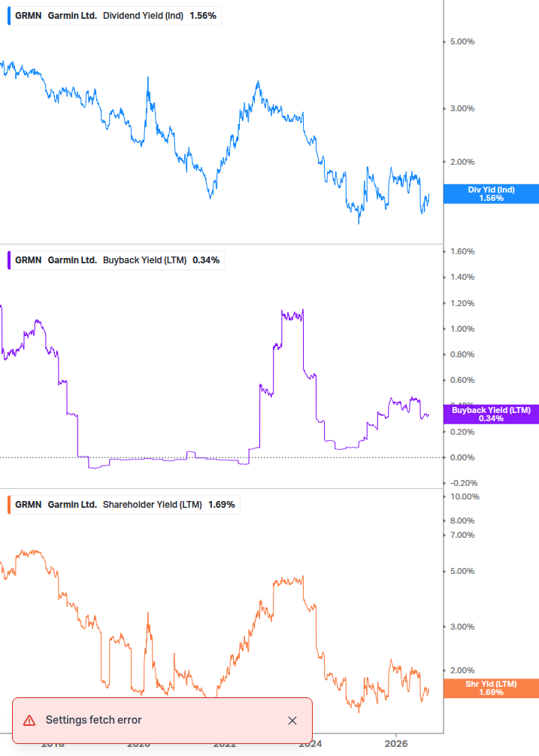Click the 3.00% label on dividend yield axis
The width and height of the screenshot is (539, 756).
click(462, 108)
